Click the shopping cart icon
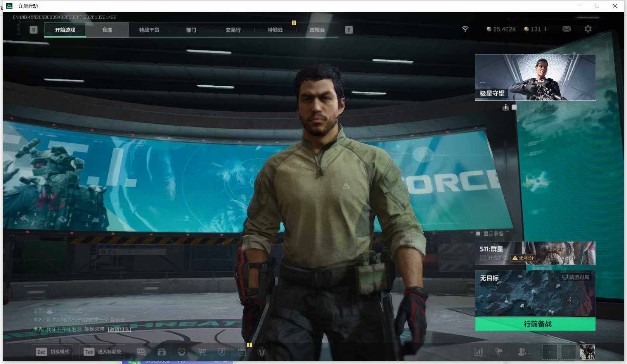The width and height of the screenshot is (627, 364). click(202, 352)
